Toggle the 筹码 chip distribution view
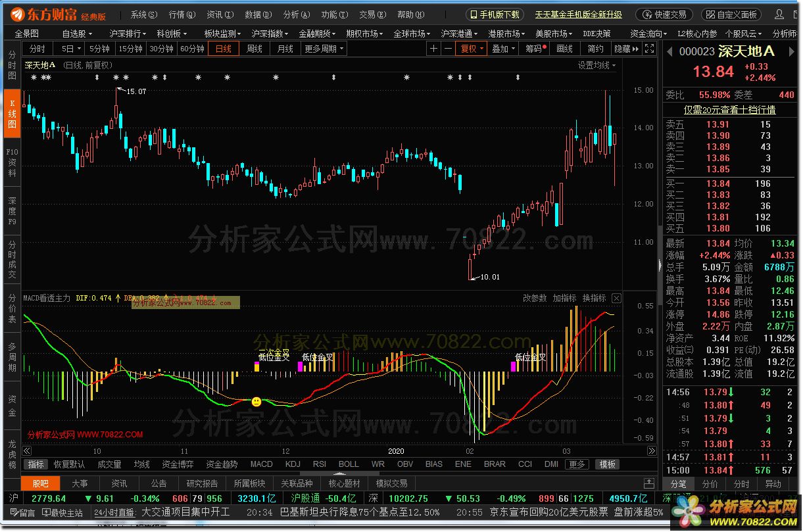This screenshot has width=803, height=532. tap(535, 49)
